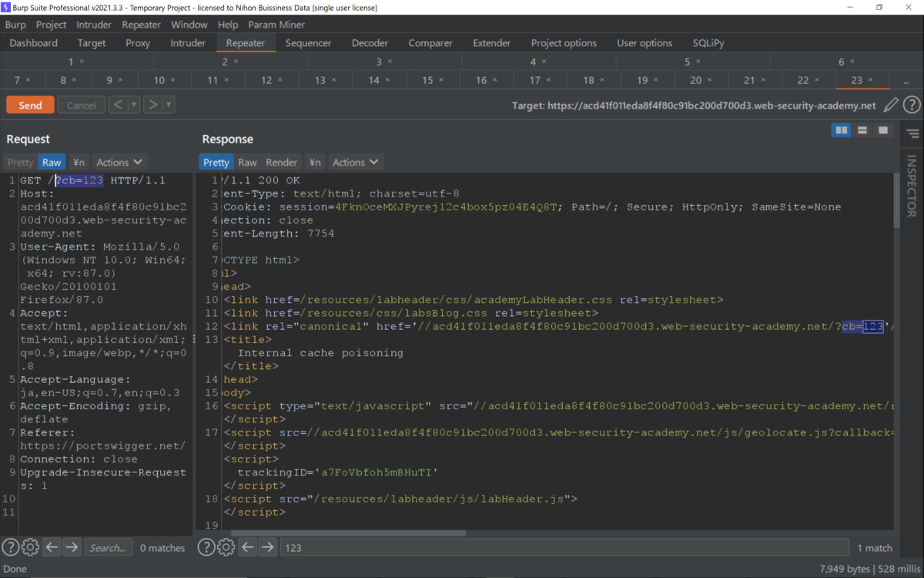Toggle Request Raw view
The width and height of the screenshot is (924, 578).
tap(52, 162)
